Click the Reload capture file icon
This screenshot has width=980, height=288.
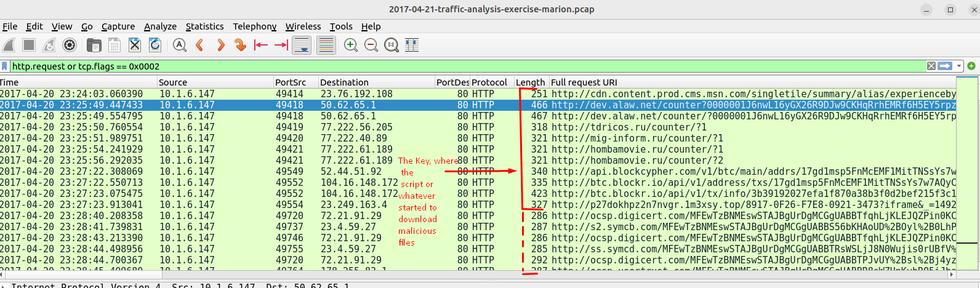155,45
